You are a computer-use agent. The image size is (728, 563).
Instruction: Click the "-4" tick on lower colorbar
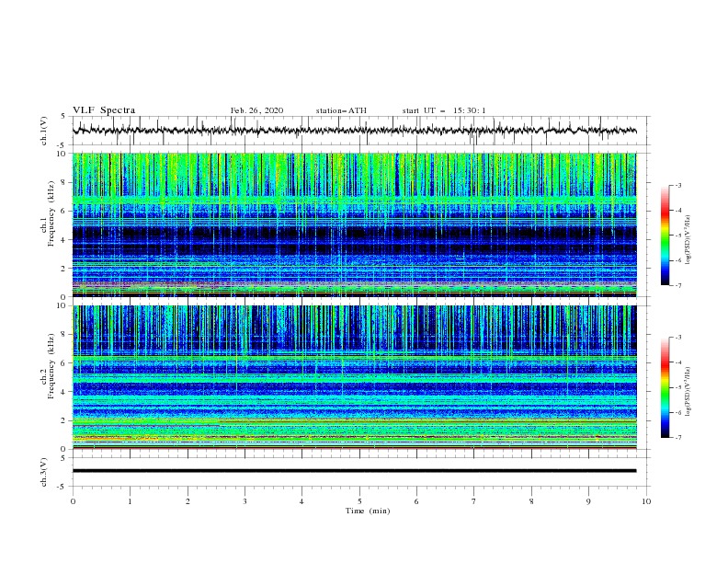pyautogui.click(x=677, y=362)
